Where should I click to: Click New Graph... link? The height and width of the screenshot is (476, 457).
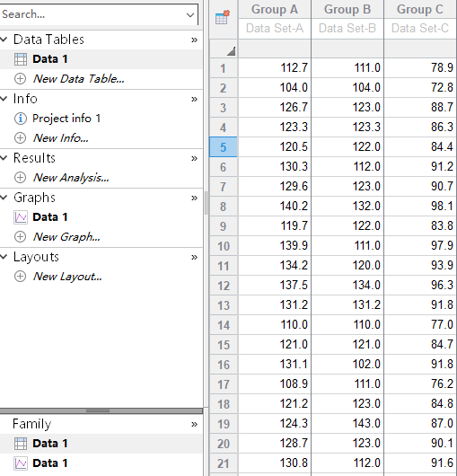[x=66, y=237]
